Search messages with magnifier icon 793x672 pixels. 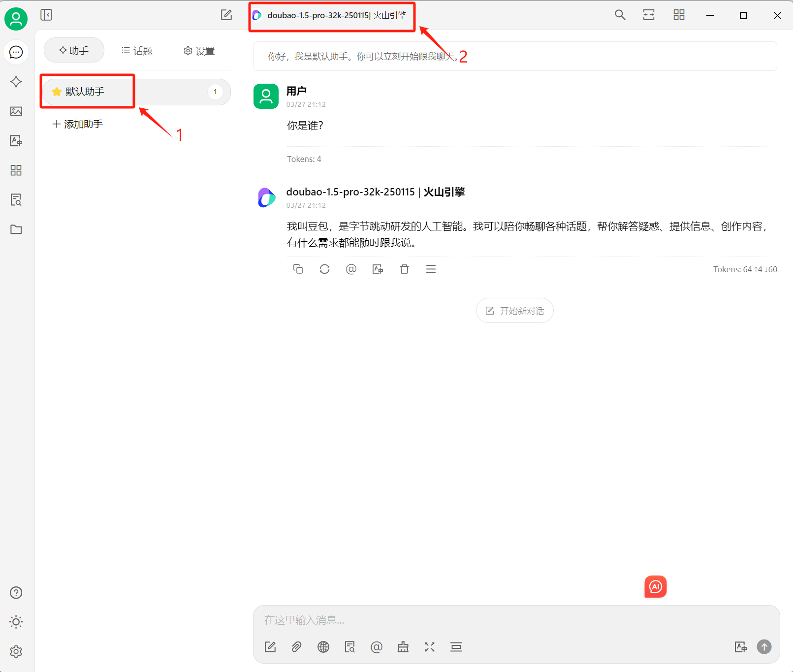[x=620, y=15]
